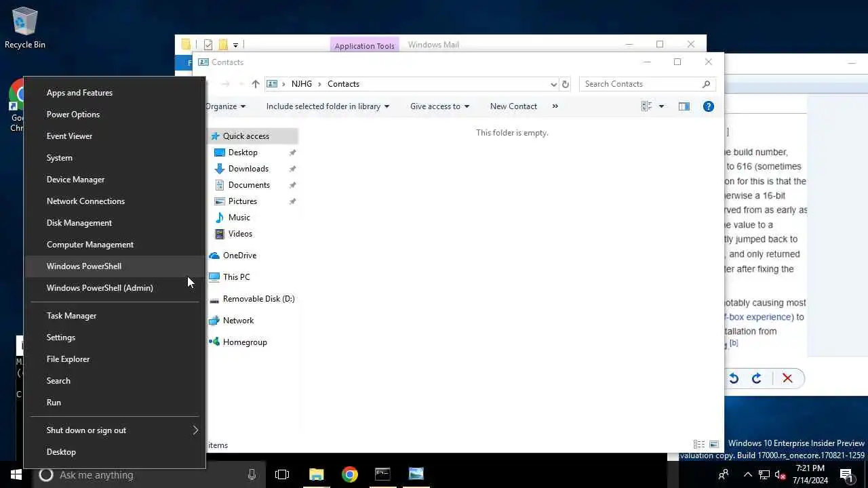This screenshot has height=488, width=868.
Task: Click the change your view icon
Action: [646, 106]
